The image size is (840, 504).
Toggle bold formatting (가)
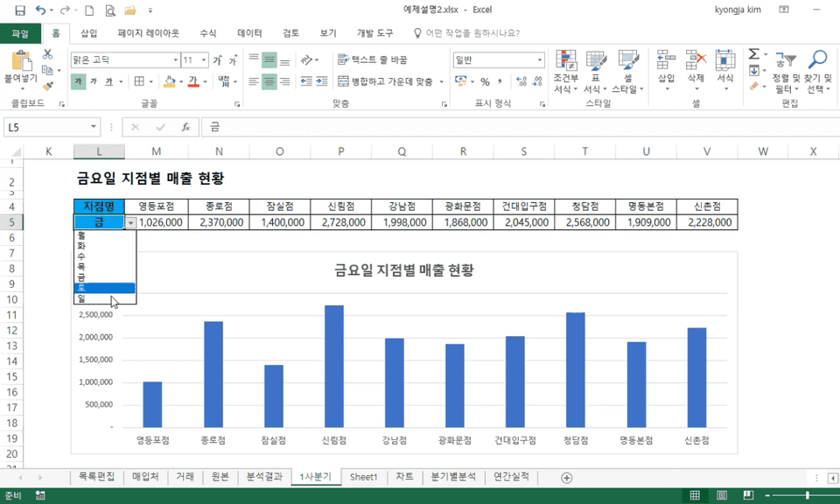[x=78, y=81]
